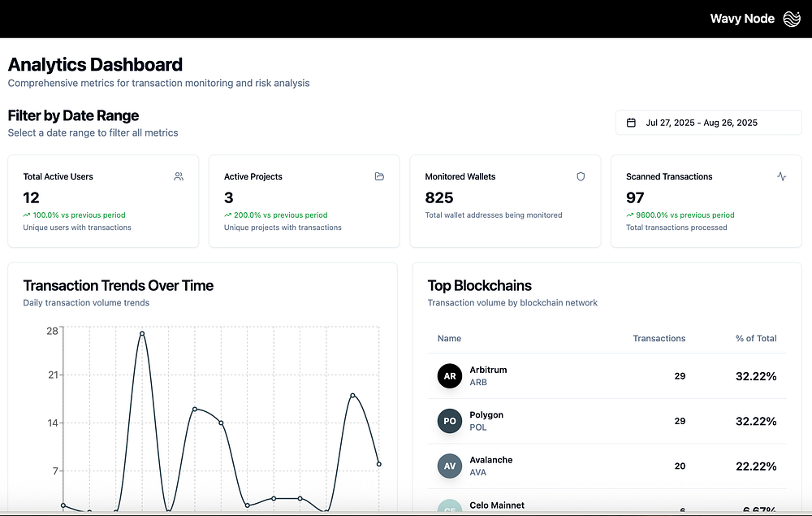Screen dimensions: 812x516
Task: Click the ARB ticker under Arbitrum
Action: click(x=478, y=383)
